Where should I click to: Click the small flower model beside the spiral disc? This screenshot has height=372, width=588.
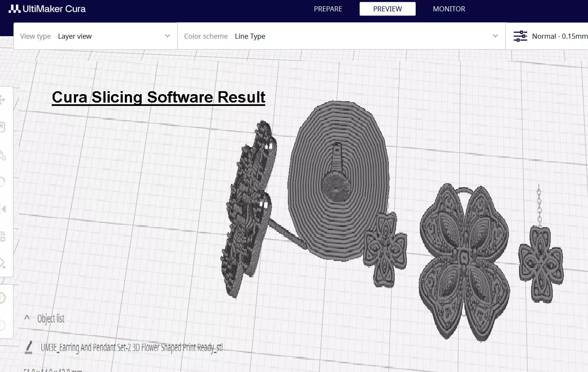point(385,249)
